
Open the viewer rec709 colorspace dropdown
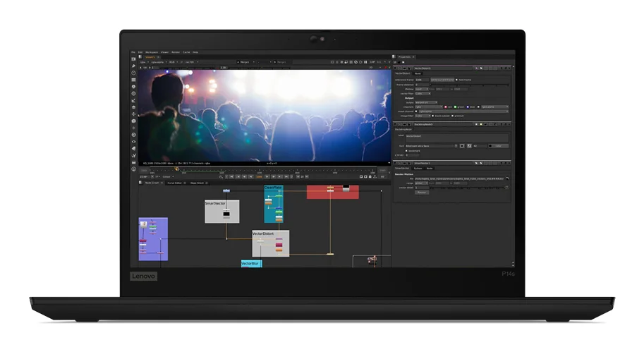point(192,62)
